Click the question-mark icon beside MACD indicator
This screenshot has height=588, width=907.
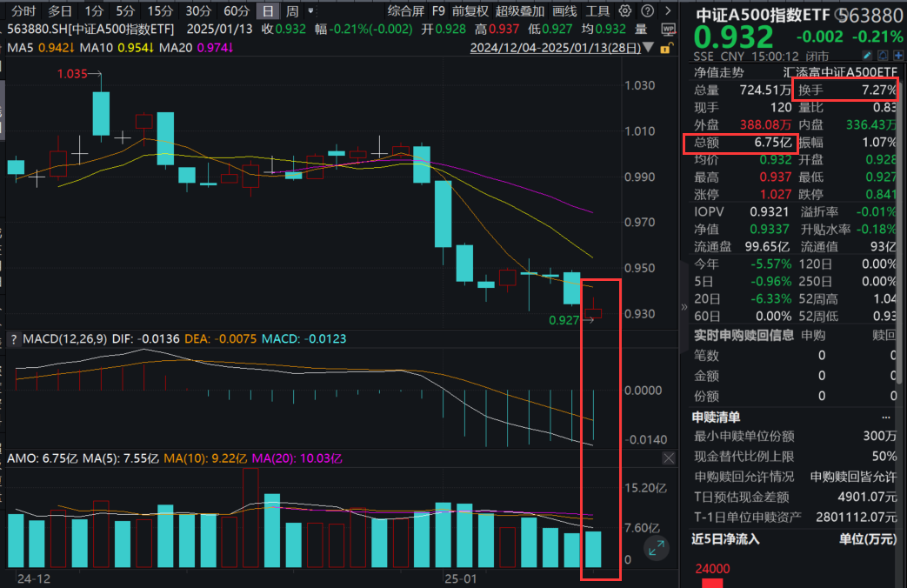[12, 338]
